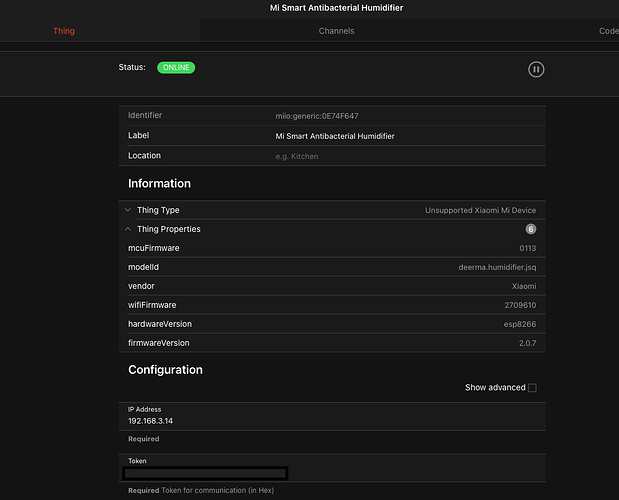Open the Code tab
The height and width of the screenshot is (500, 619).
[x=608, y=31]
